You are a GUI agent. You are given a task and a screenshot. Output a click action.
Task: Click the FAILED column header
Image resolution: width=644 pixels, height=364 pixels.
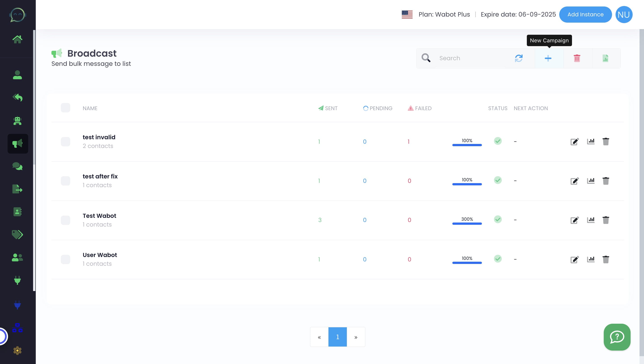click(x=420, y=108)
